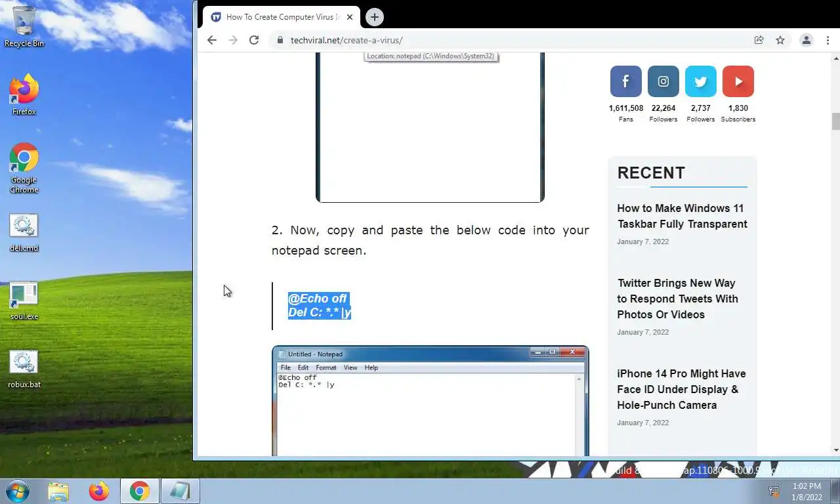This screenshot has width=840, height=504.
Task: Open the Chrome three-dot menu
Action: [828, 40]
